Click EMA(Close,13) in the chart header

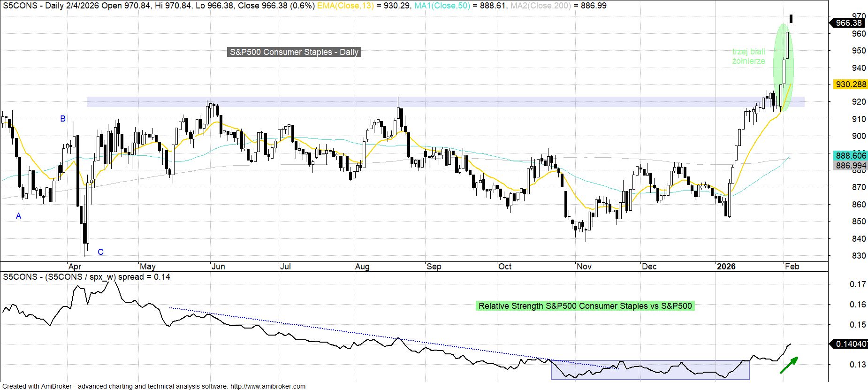point(346,6)
